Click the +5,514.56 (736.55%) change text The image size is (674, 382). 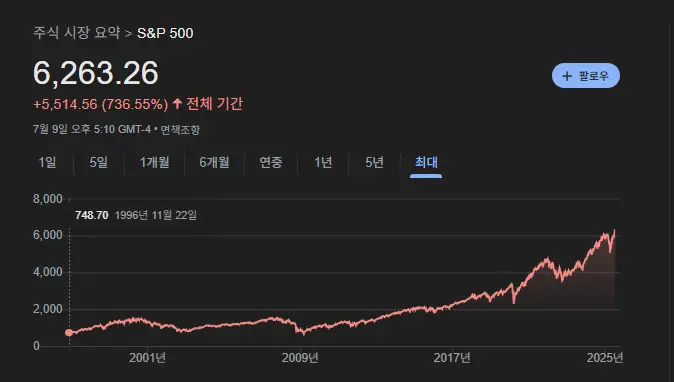(101, 104)
